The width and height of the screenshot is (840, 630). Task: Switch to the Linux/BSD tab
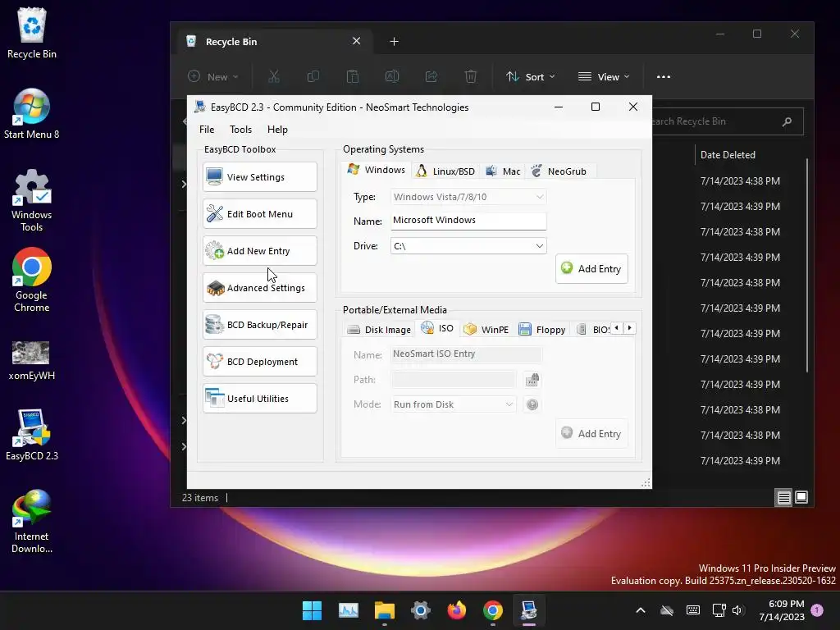tap(445, 171)
